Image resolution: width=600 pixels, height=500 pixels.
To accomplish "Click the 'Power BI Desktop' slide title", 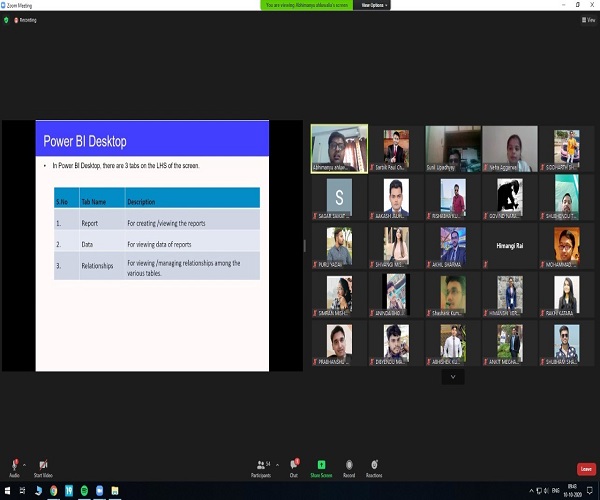I will [x=85, y=141].
